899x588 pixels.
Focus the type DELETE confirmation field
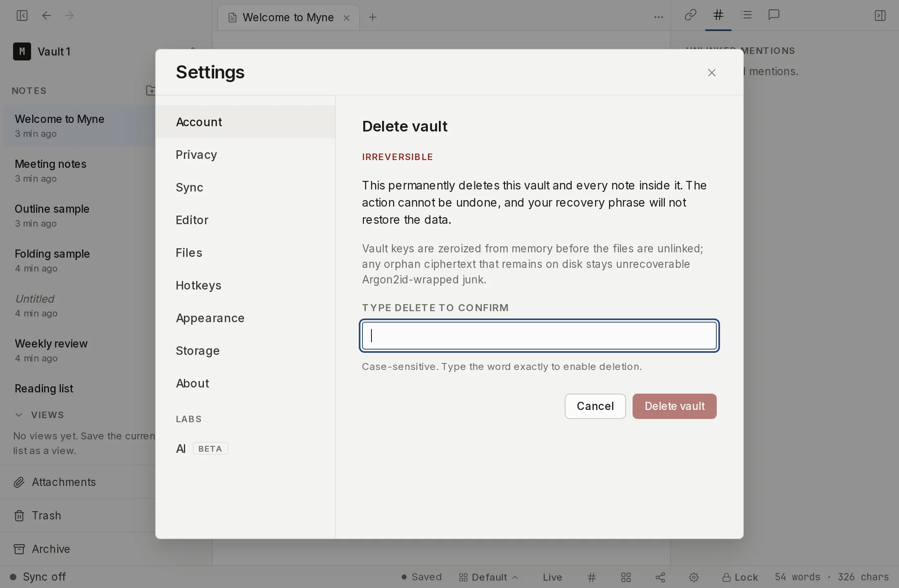[x=539, y=336]
